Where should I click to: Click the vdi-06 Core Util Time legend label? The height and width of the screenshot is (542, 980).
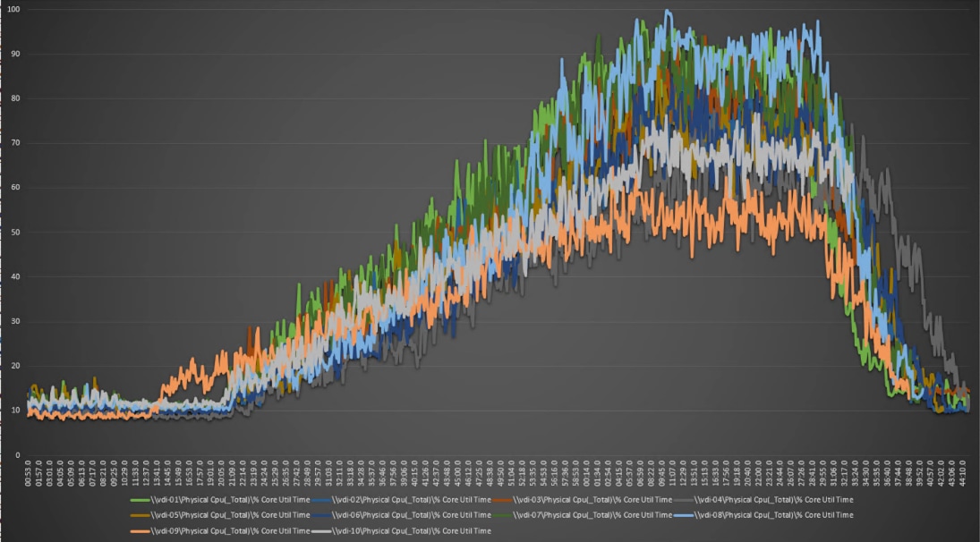click(412, 515)
